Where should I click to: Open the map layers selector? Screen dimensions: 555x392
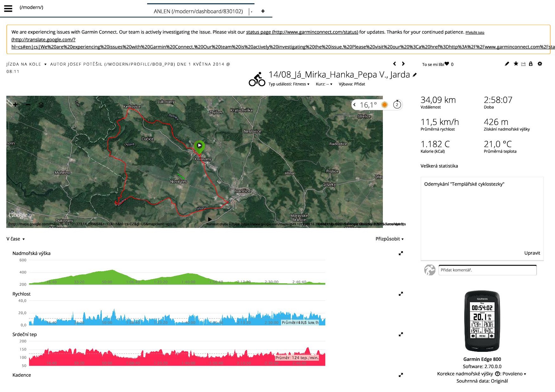pyautogui.click(x=41, y=105)
